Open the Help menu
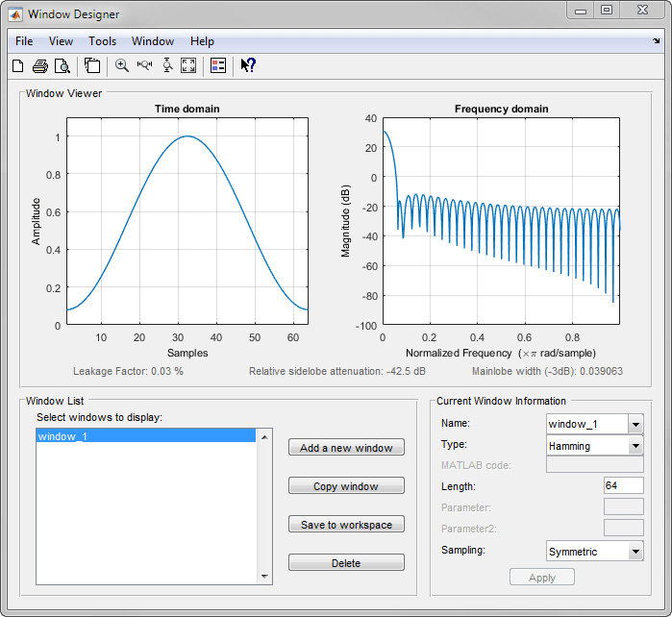This screenshot has height=617, width=672. coord(202,41)
